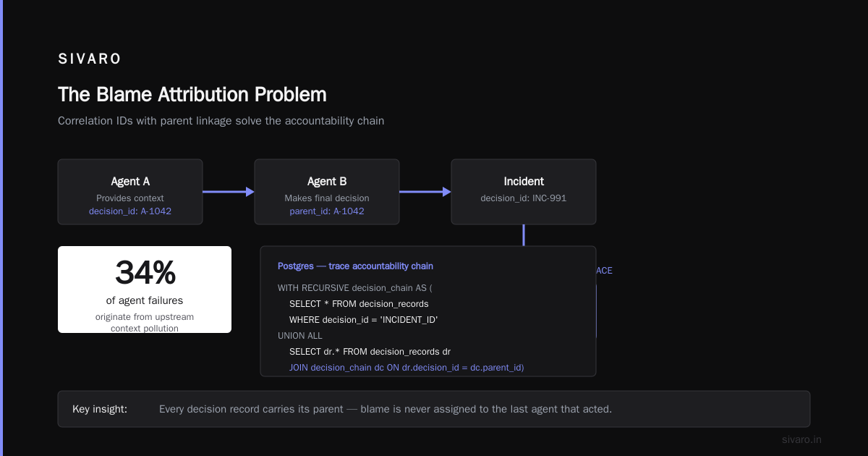Screen dimensions: 868x456
Task: Click 'Postgres — trace accountability chain' header
Action: pos(355,266)
